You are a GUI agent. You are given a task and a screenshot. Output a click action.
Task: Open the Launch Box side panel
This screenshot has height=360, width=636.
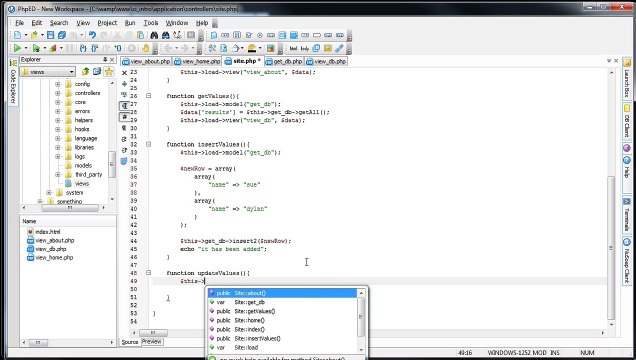click(x=627, y=79)
